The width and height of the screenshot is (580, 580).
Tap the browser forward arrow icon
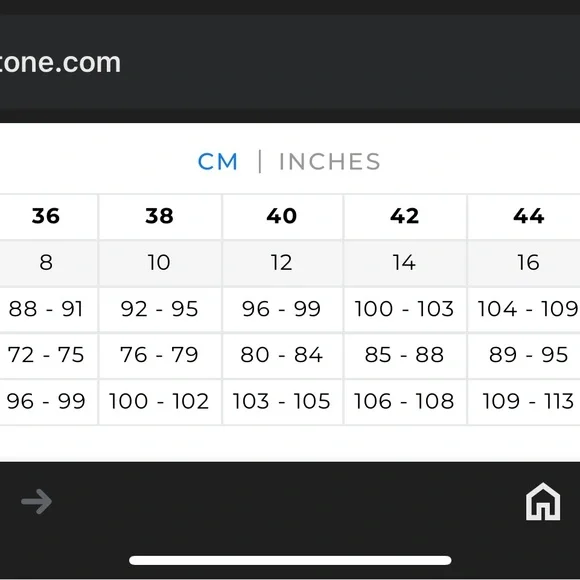tap(37, 502)
